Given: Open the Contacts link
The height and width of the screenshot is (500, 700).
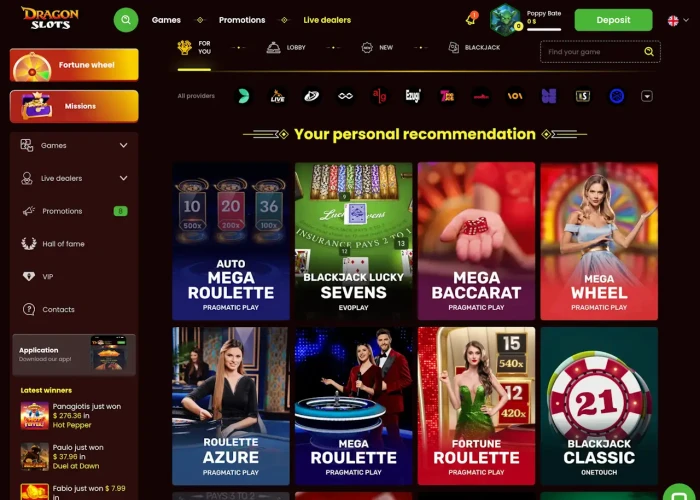Looking at the screenshot, I should pos(58,309).
